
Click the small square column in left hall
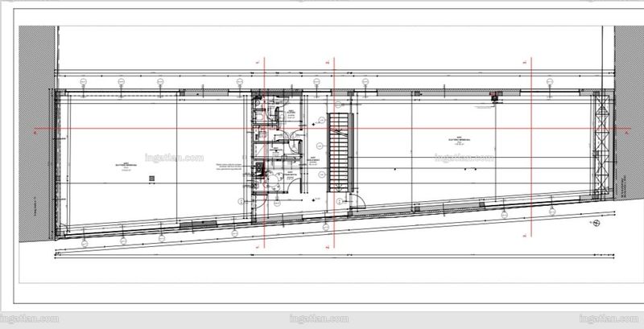(x=151, y=178)
